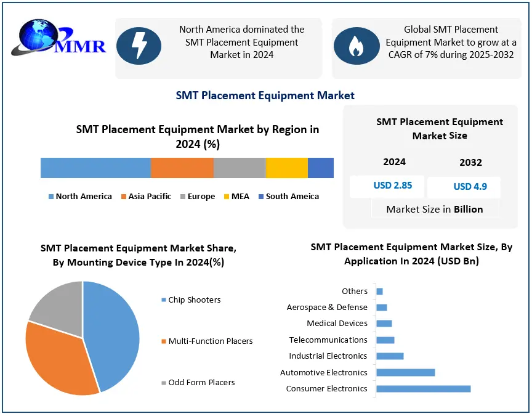Click the Chip Shooters legend marker
Image resolution: width=532 pixels, height=416 pixels.
163,300
